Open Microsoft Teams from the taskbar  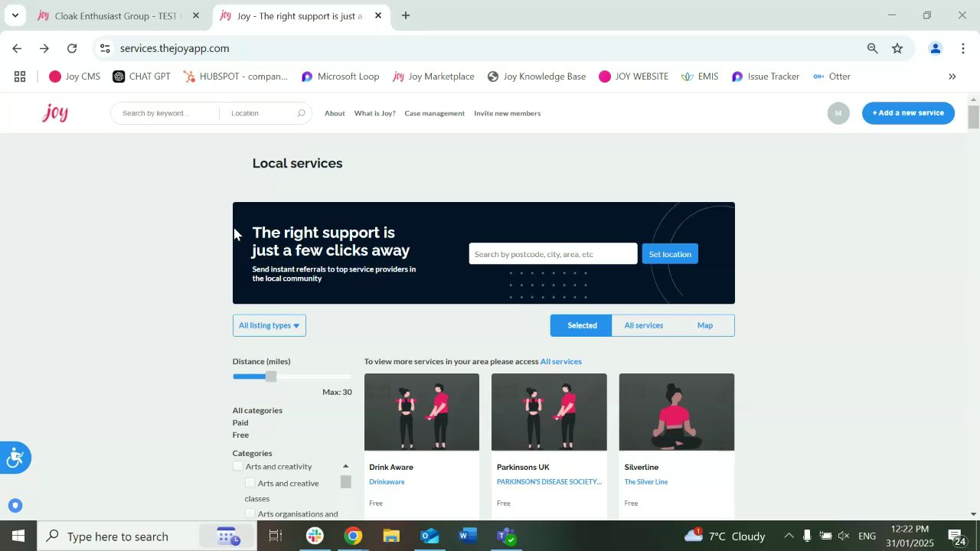coord(506,536)
